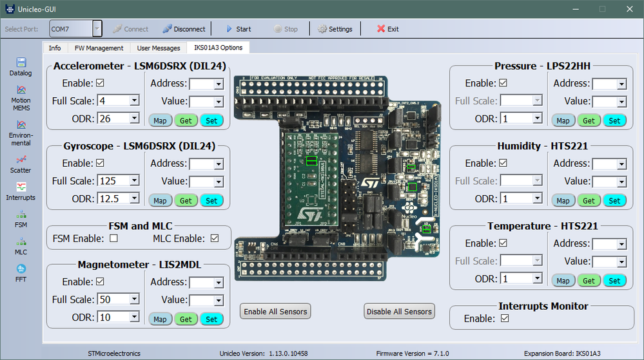
Task: Click Disable All Sensors button
Action: point(399,311)
